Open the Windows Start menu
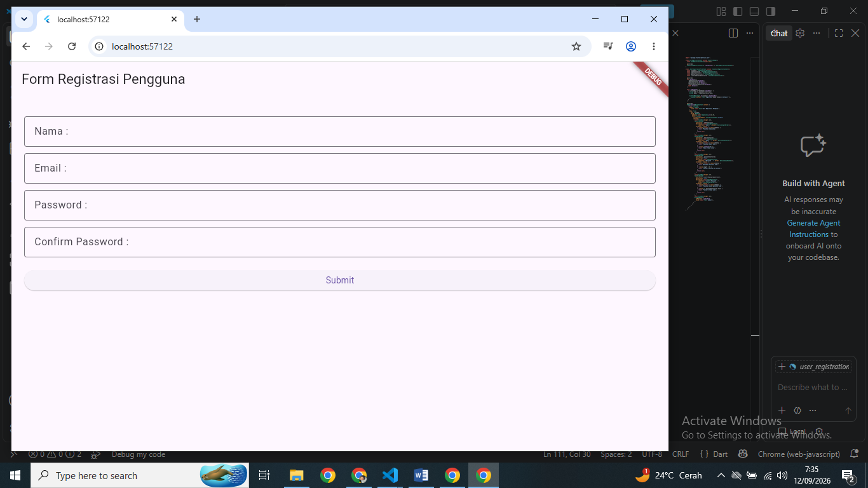 coord(15,475)
